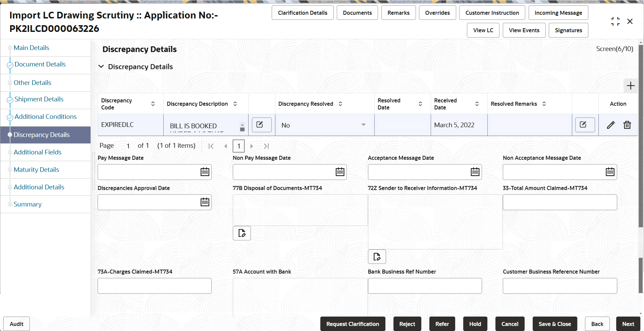
Task: Open Non Pay Message Date calendar
Action: tap(340, 172)
